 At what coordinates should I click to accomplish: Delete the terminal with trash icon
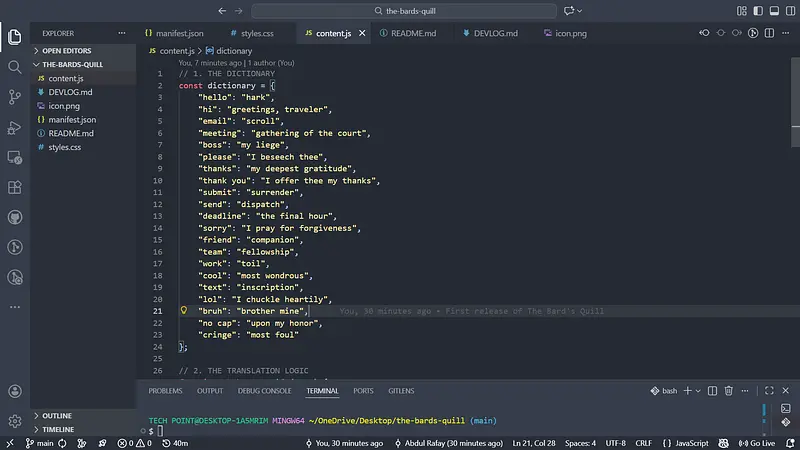(x=729, y=390)
